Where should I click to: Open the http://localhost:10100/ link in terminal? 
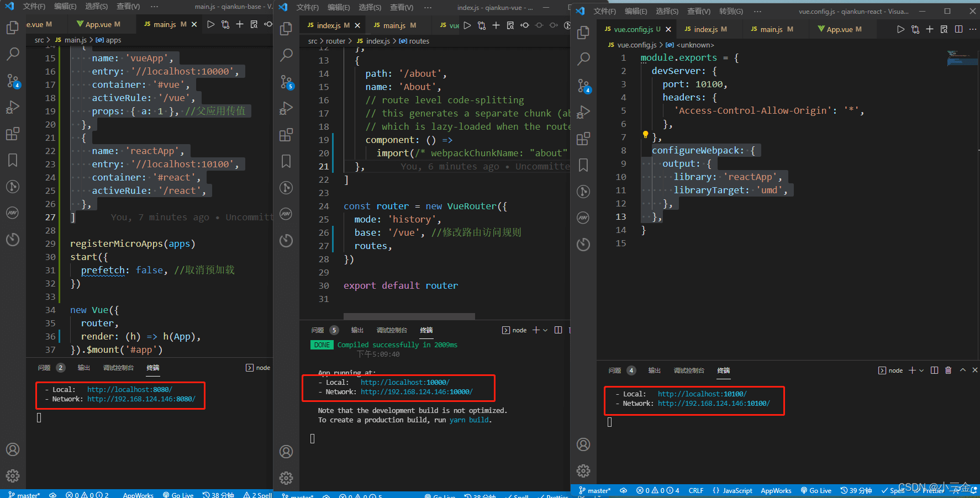click(x=702, y=394)
